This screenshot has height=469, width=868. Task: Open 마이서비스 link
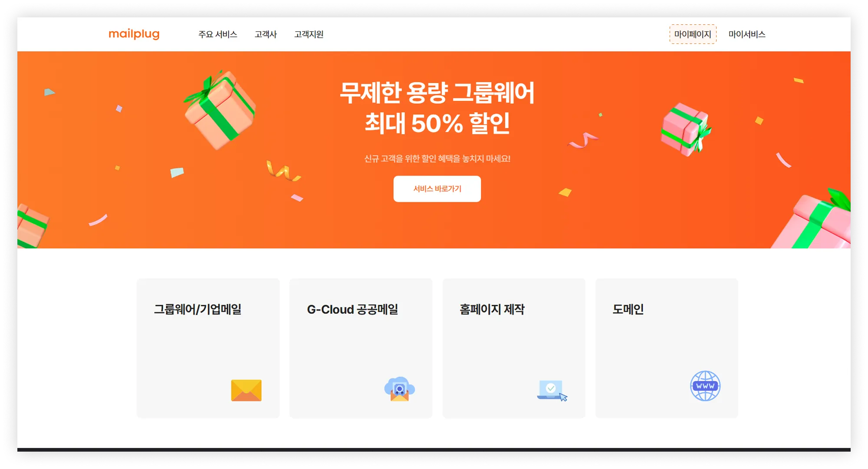(747, 34)
